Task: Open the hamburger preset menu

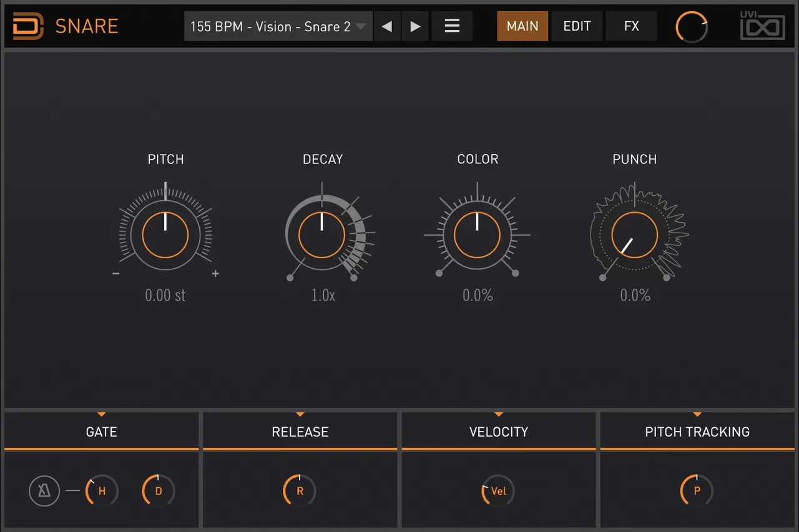Action: pyautogui.click(x=452, y=26)
